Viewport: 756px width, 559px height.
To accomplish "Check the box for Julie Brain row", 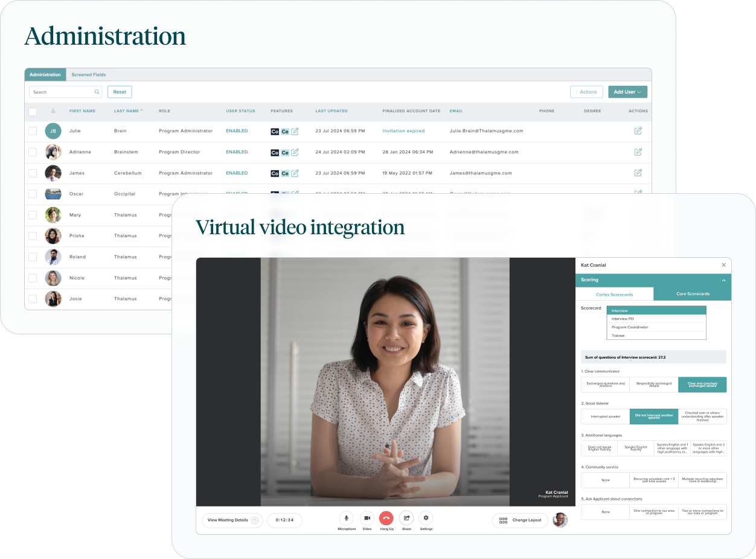I will tap(33, 131).
